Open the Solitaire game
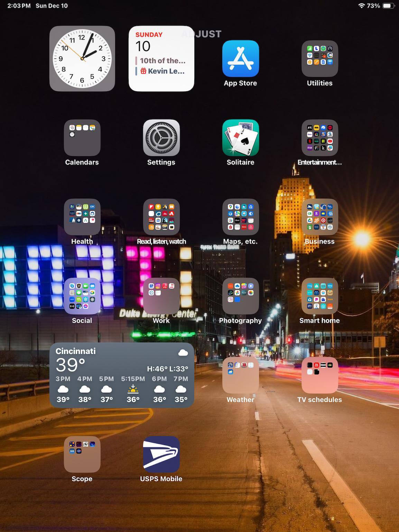The image size is (399, 532). pyautogui.click(x=240, y=138)
